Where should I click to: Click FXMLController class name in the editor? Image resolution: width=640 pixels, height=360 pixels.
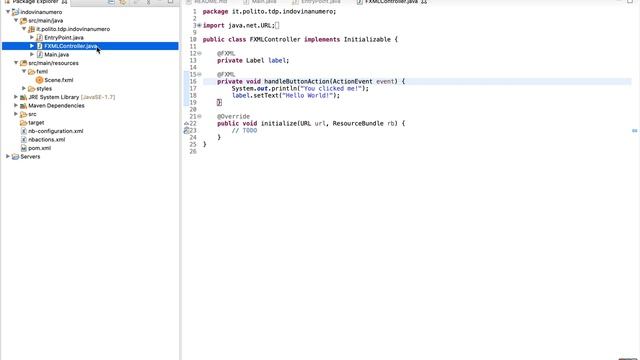point(275,40)
